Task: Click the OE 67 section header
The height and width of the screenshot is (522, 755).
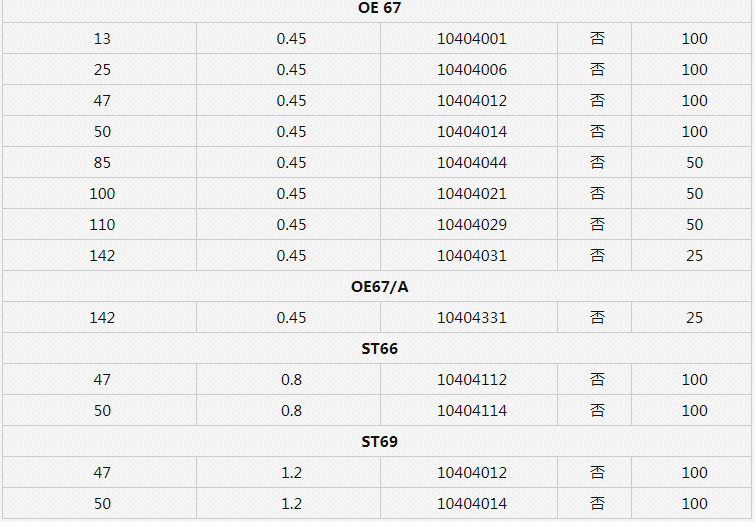Action: [x=379, y=8]
